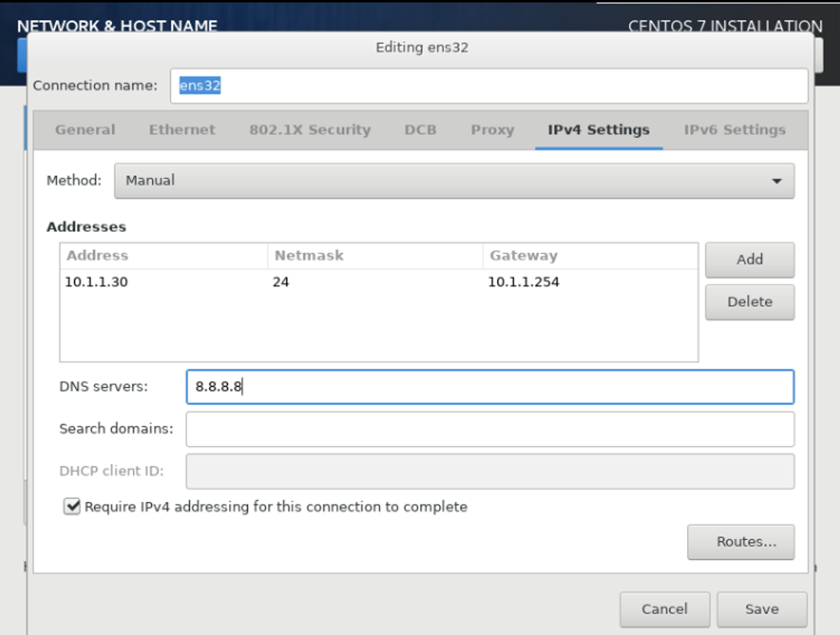This screenshot has width=840, height=635.
Task: Open the Ethernet tab
Action: coord(182,130)
